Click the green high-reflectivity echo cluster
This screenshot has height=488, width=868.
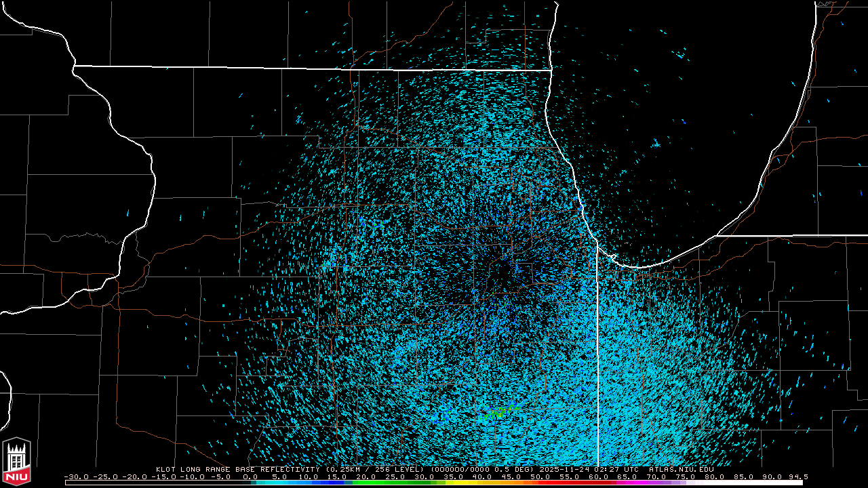[498, 411]
